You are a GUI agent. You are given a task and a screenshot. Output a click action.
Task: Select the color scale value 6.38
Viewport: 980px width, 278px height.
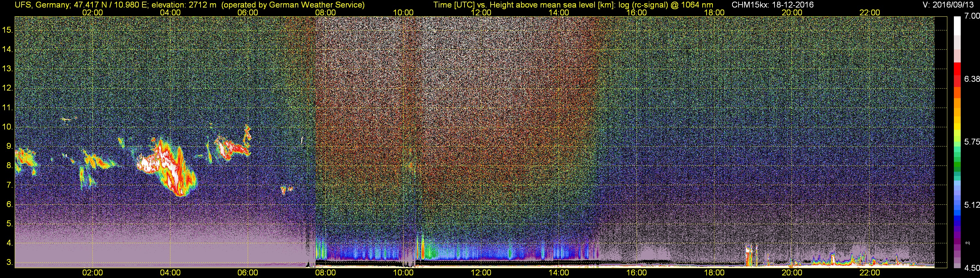click(972, 79)
